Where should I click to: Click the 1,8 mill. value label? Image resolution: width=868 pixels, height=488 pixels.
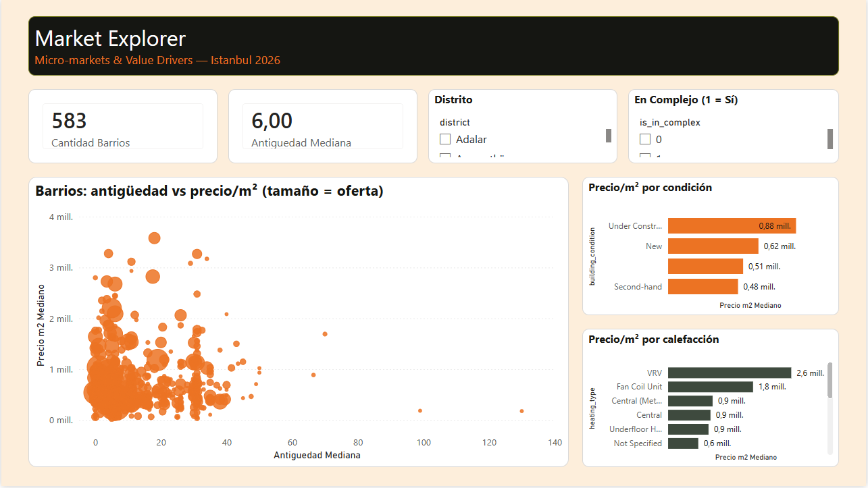click(x=772, y=387)
